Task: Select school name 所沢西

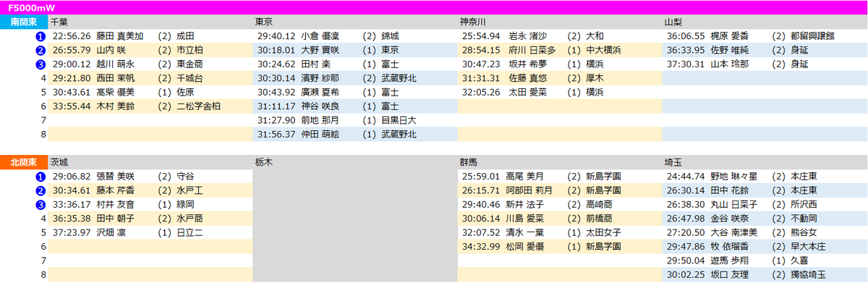Action: (x=804, y=205)
